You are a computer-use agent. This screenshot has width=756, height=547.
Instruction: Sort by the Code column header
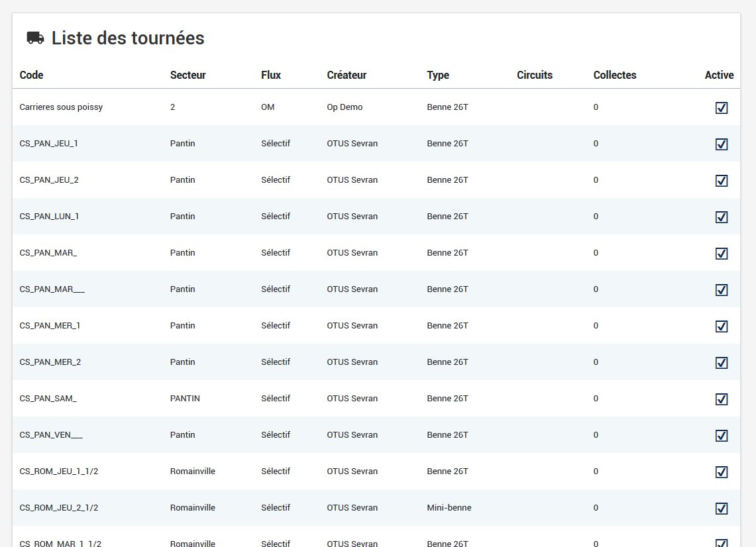[x=32, y=75]
